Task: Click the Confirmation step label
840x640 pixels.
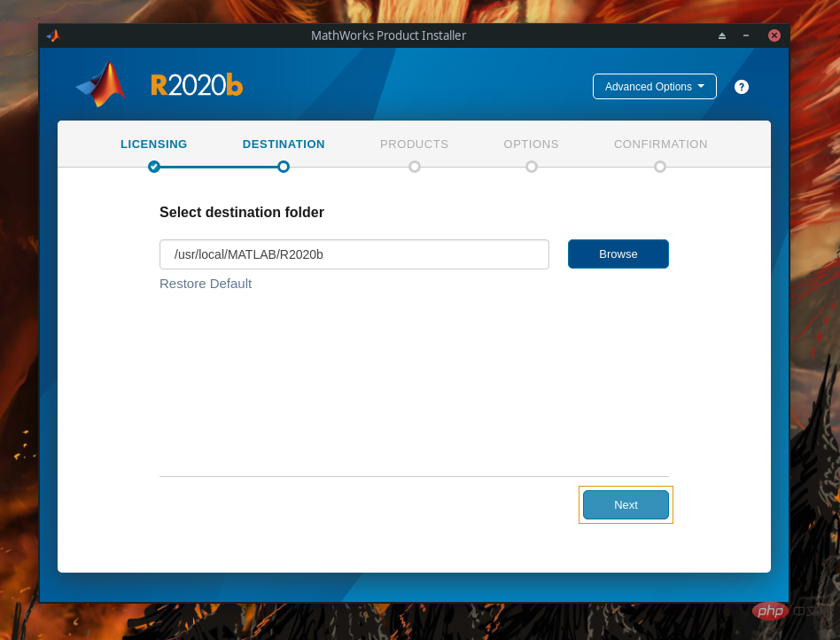Action: coord(660,144)
